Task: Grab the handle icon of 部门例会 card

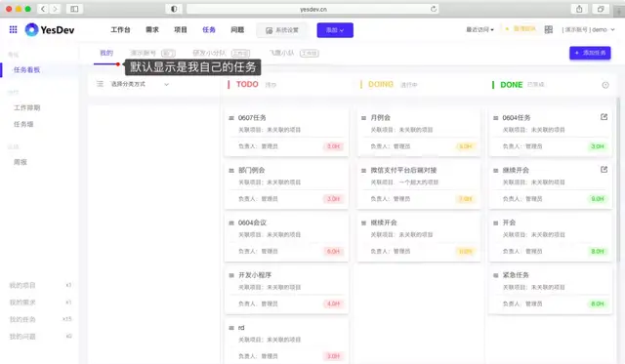Action: point(231,171)
